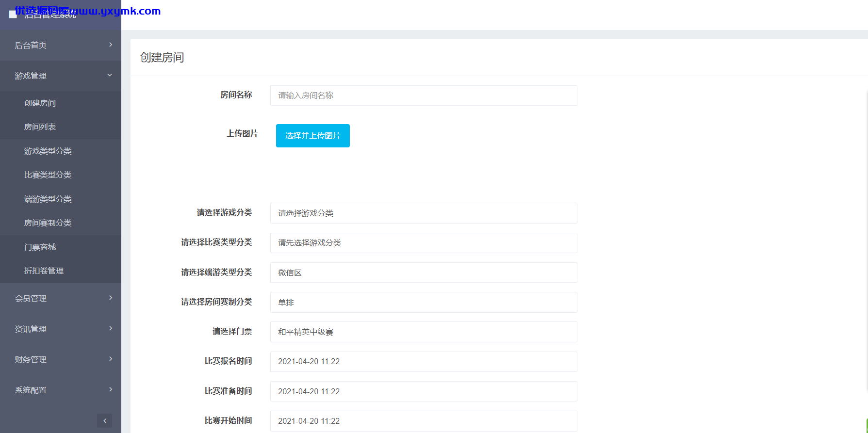Click the 财务管理 chevron arrow
The image size is (868, 433).
pyautogui.click(x=111, y=359)
